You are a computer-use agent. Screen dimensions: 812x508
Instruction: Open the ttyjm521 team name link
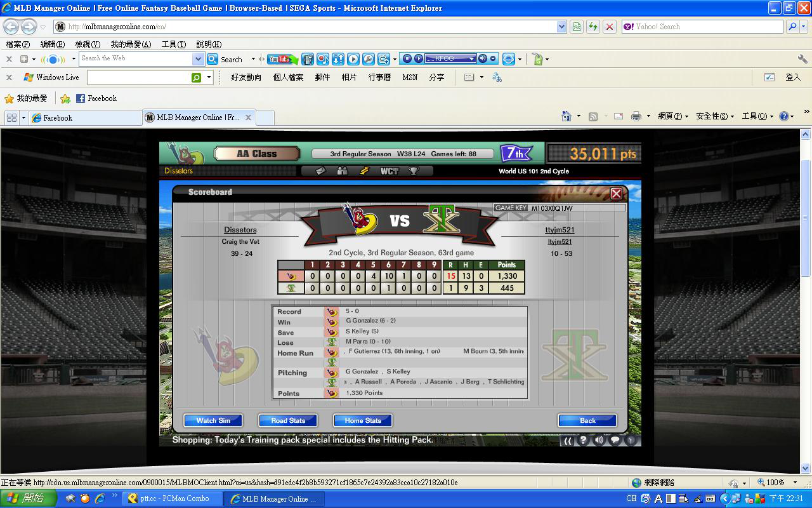point(560,230)
